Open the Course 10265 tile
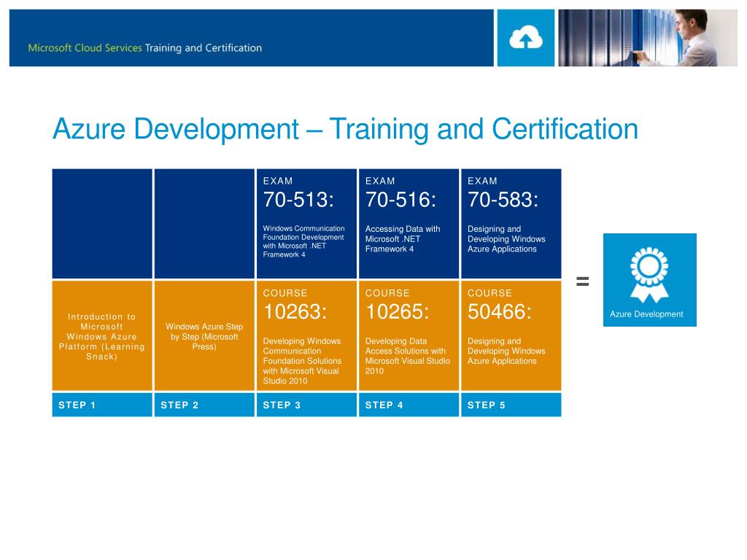Image resolution: width=747 pixels, height=560 pixels. point(409,335)
